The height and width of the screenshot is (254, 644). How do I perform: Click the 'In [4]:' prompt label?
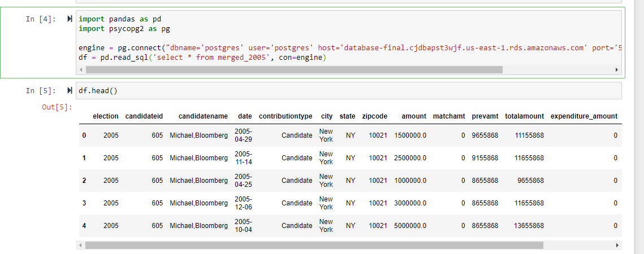tap(41, 19)
